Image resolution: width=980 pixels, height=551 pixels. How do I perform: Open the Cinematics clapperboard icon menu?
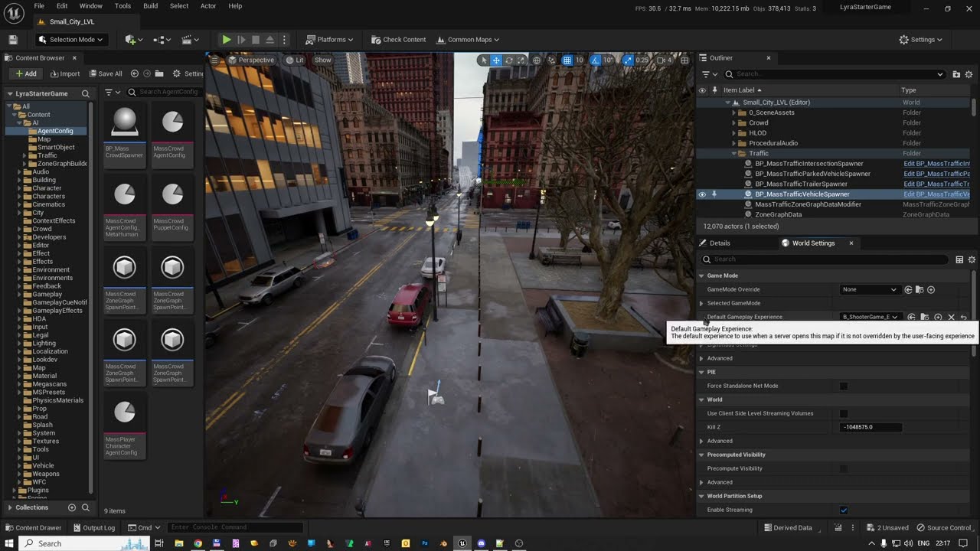point(190,39)
